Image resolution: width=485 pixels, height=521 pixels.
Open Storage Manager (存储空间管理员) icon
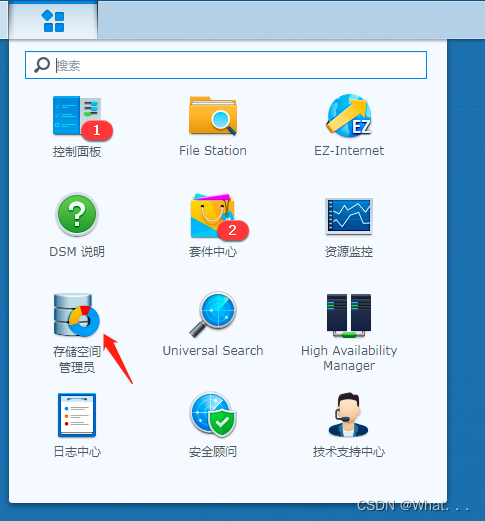[77, 315]
